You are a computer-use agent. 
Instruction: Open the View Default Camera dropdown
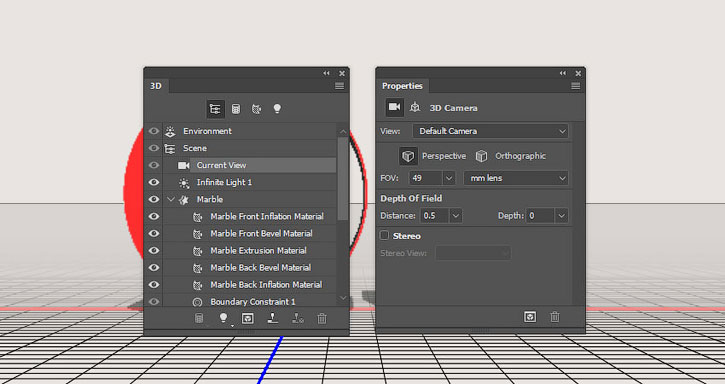click(490, 131)
